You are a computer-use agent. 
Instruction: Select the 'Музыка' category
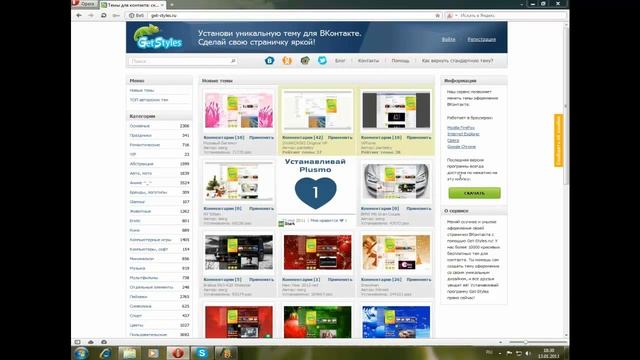(x=159, y=268)
